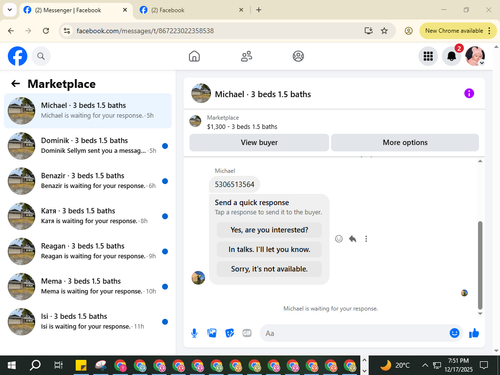Click the voice clip microphone icon

point(194,333)
